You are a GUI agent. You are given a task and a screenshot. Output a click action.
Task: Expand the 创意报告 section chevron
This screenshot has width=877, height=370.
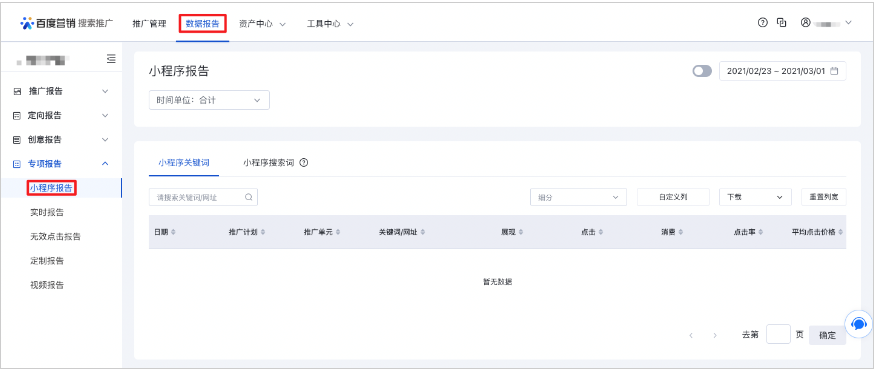105,140
